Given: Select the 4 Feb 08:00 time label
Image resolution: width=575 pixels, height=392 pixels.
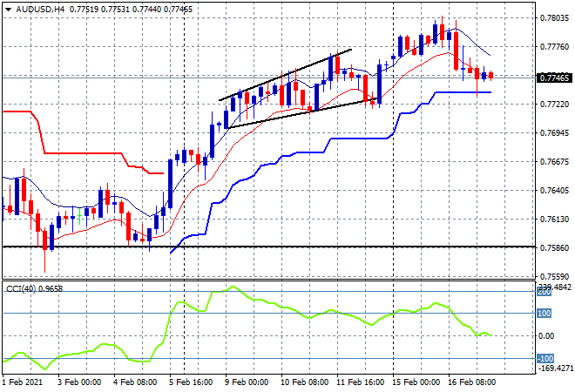Looking at the screenshot, I should [135, 382].
